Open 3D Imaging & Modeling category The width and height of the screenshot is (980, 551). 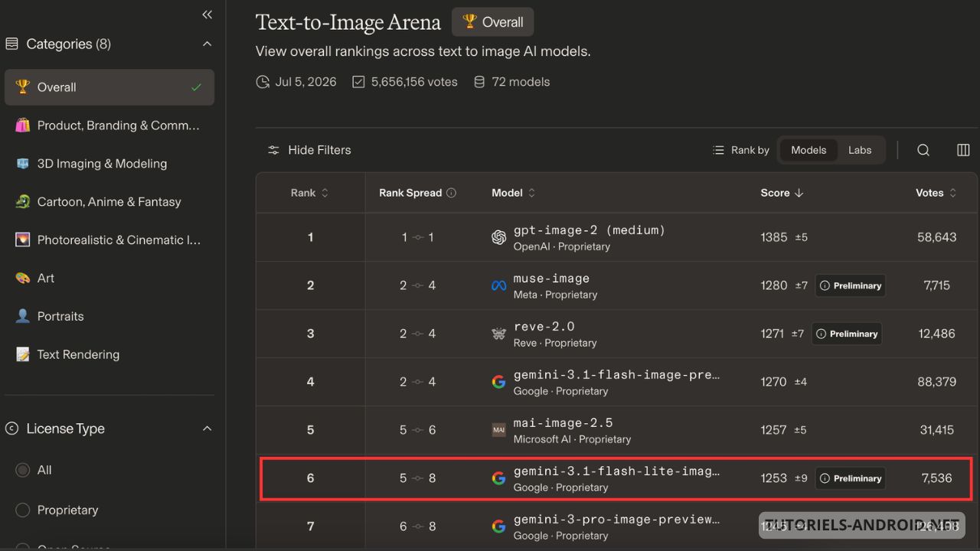coord(109,164)
